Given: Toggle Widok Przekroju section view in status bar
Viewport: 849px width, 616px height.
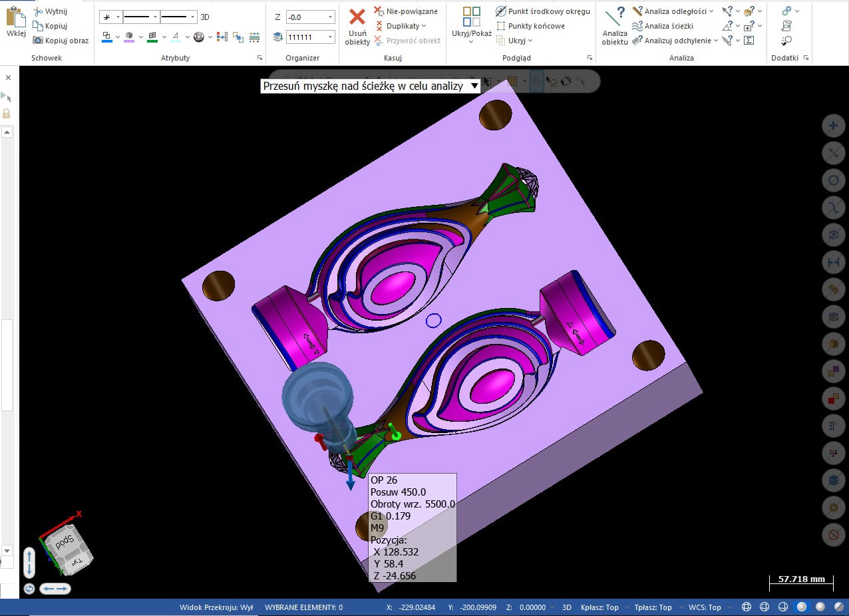Looking at the screenshot, I should coord(216,607).
